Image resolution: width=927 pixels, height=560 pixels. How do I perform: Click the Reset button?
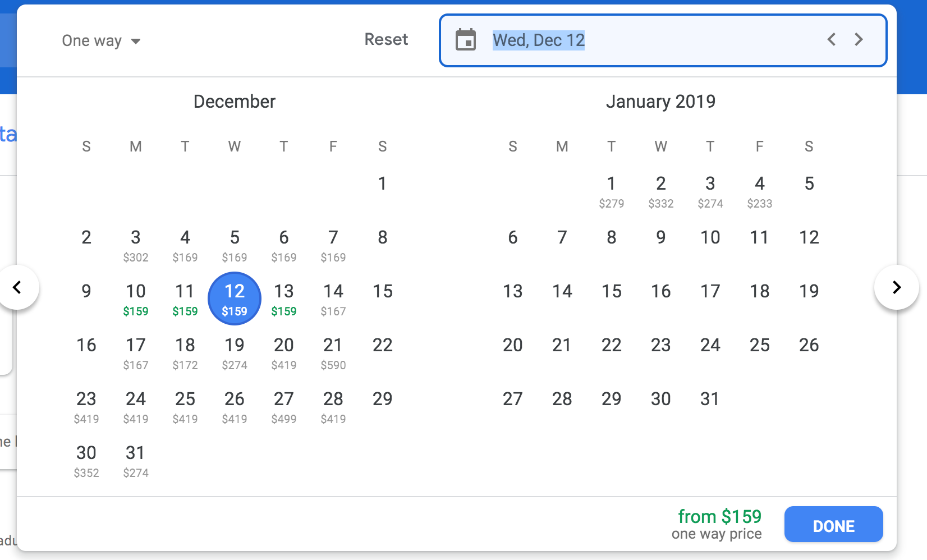coord(386,39)
